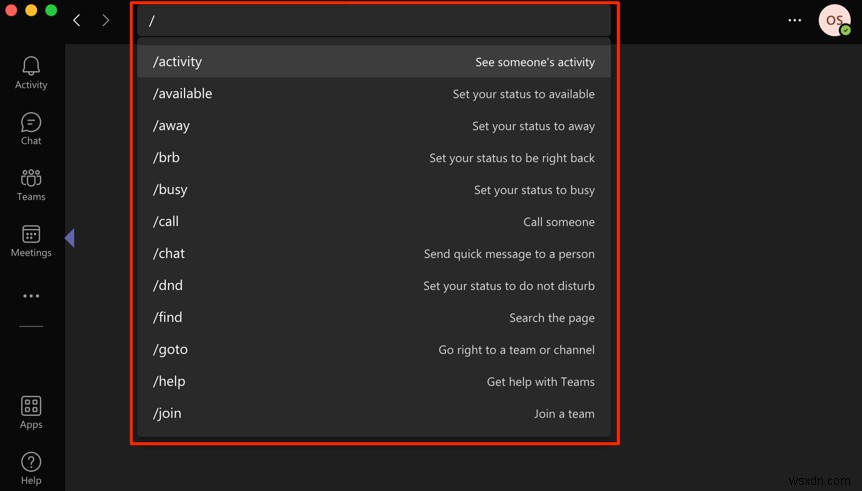This screenshot has width=862, height=491.
Task: Click the back navigation arrow
Action: (77, 20)
